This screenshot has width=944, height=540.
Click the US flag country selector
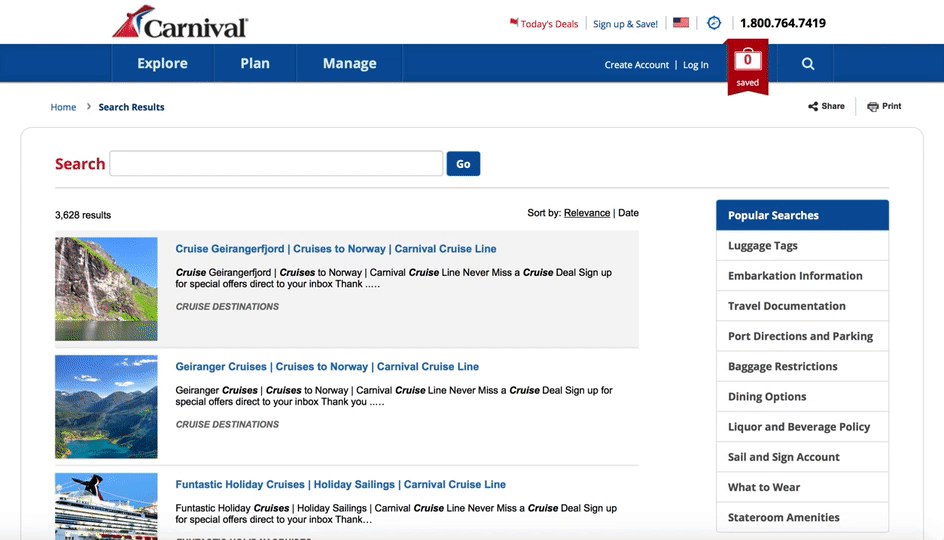681,23
